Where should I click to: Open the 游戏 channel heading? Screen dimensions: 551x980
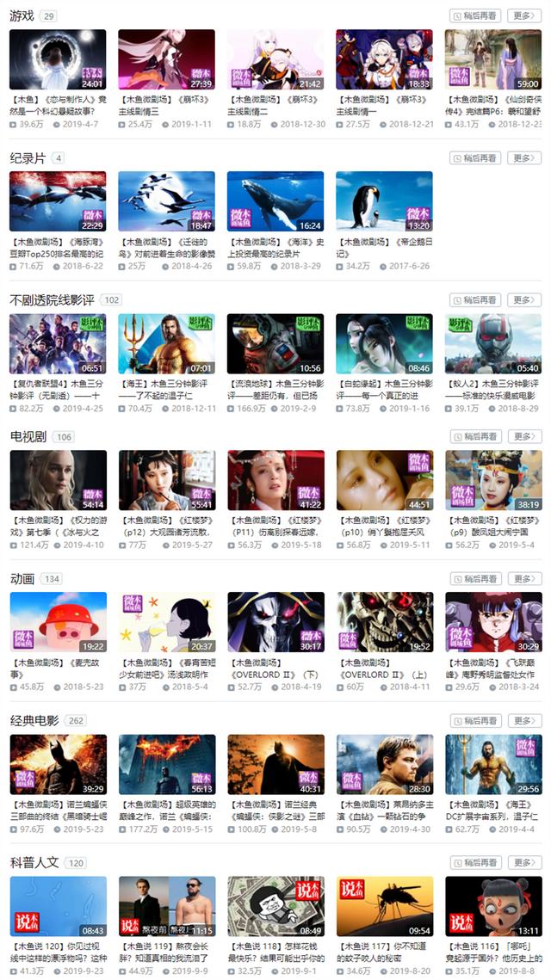point(22,15)
